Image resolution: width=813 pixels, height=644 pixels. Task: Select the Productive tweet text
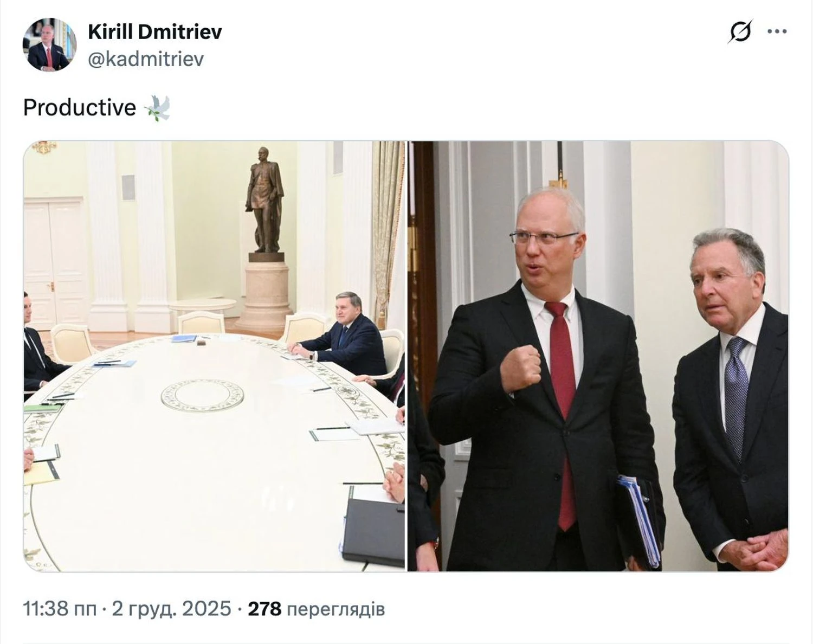click(x=80, y=108)
